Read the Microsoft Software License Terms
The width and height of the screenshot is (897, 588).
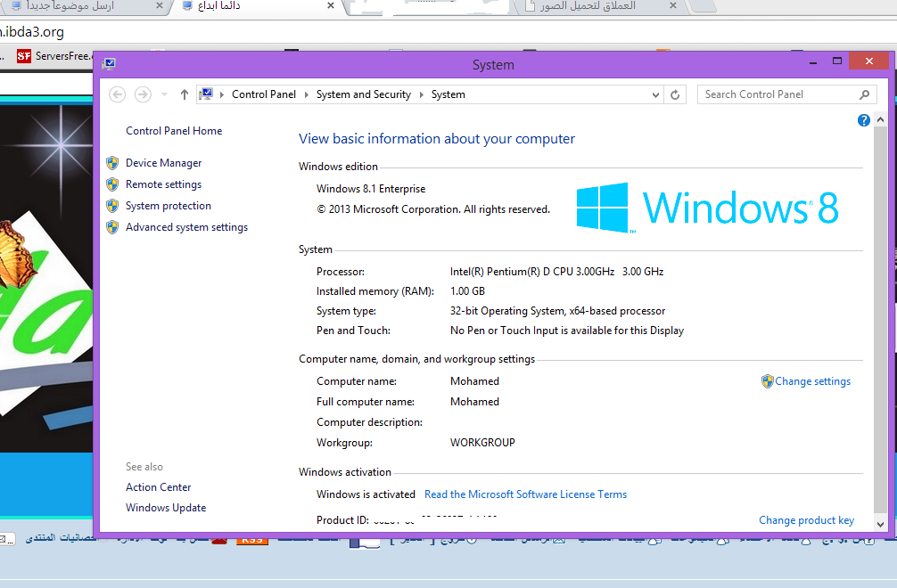pyautogui.click(x=525, y=494)
